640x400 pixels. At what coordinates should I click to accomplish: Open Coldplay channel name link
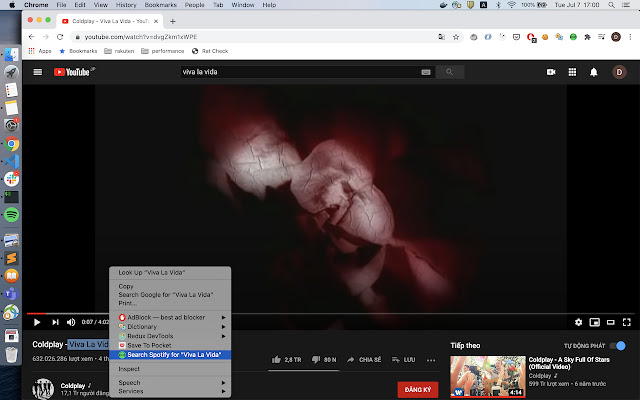point(73,385)
